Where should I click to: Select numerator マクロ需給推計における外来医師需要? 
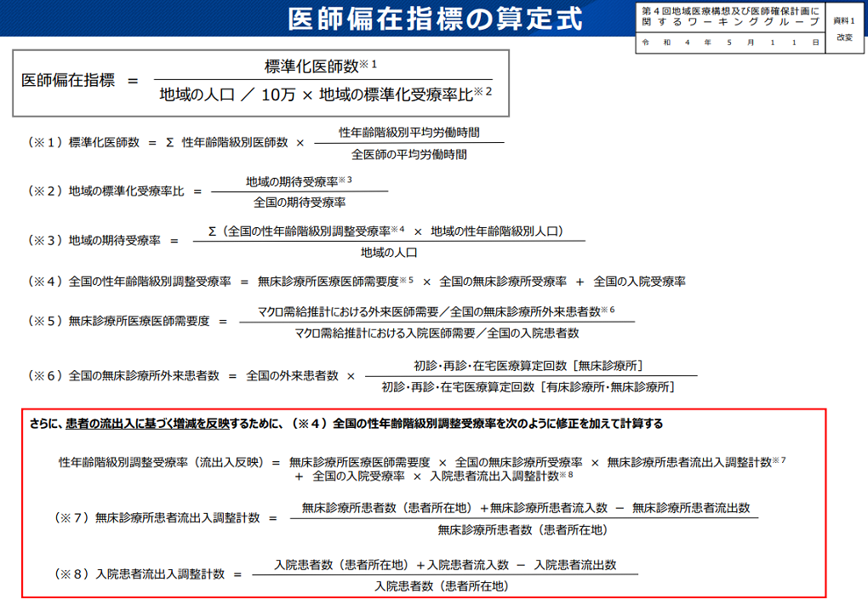(x=348, y=311)
